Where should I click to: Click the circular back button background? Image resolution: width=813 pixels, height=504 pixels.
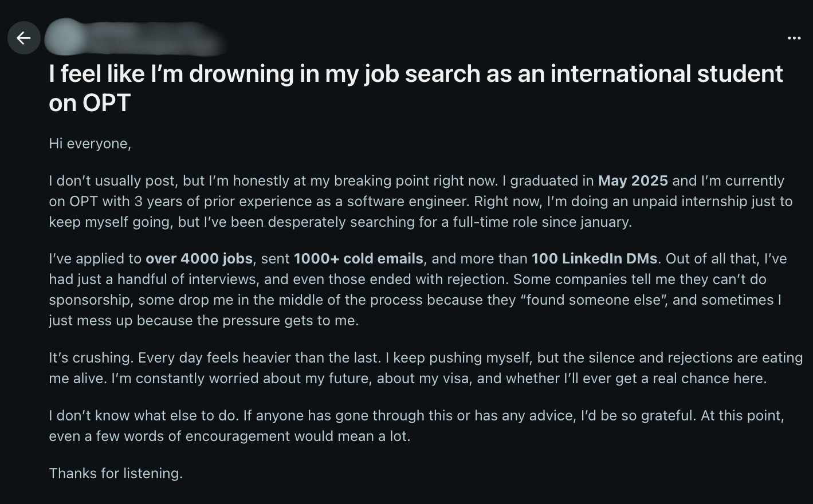click(23, 38)
